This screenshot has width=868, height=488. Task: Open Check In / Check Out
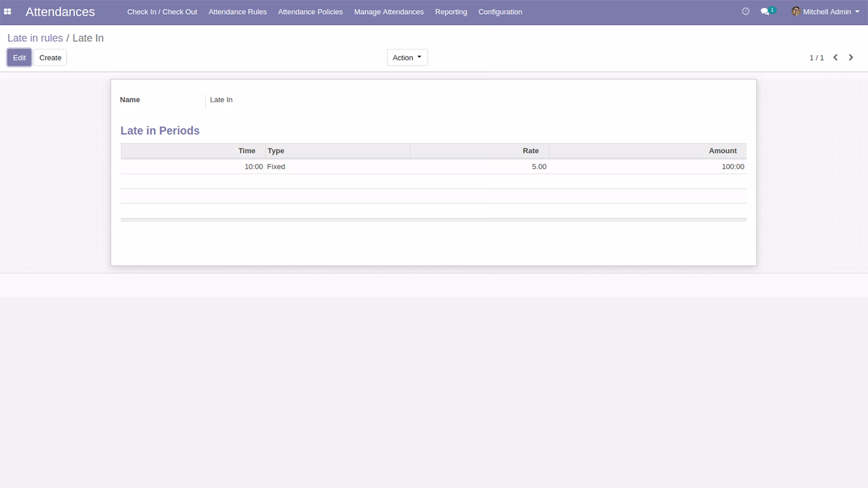(x=162, y=11)
